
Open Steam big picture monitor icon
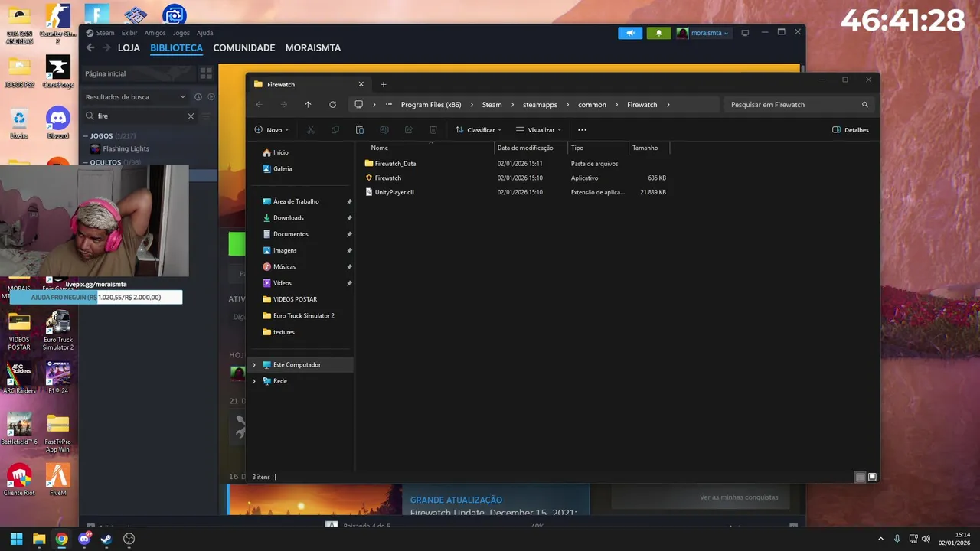[x=745, y=33]
